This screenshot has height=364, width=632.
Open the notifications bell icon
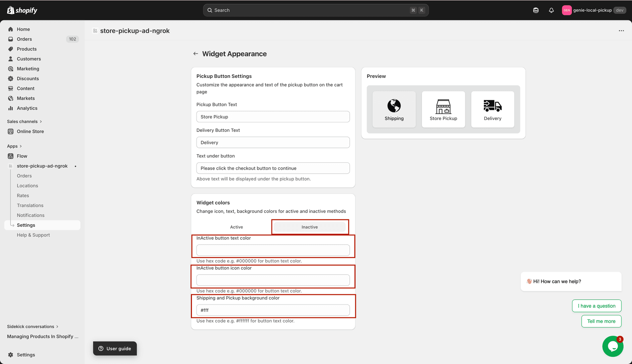coord(551,10)
